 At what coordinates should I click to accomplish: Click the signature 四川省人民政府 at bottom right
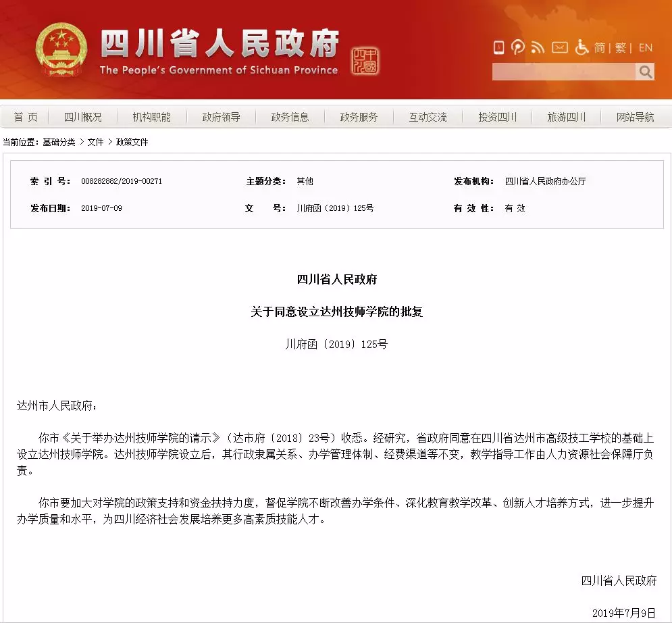(x=619, y=581)
